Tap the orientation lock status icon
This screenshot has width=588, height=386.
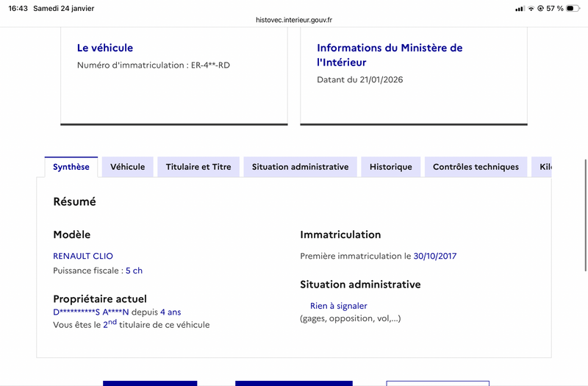(540, 9)
